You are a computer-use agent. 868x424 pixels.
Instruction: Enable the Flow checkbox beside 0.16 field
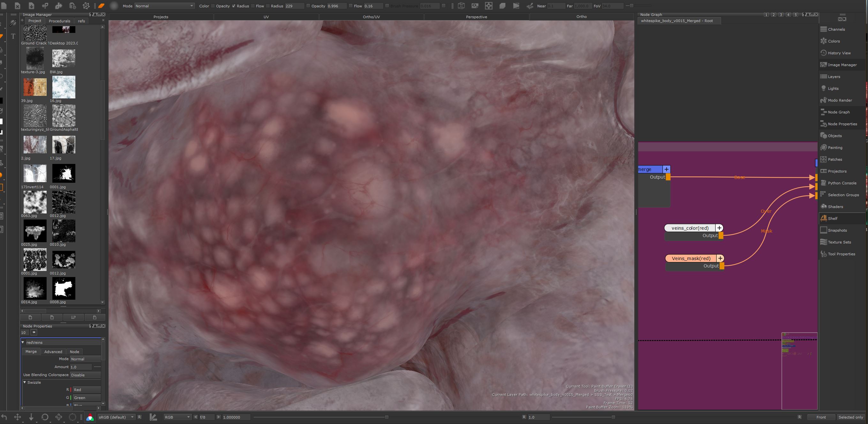point(351,6)
